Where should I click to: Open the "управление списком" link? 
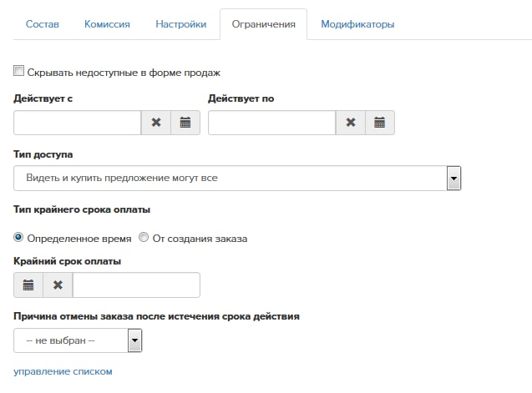[63, 371]
